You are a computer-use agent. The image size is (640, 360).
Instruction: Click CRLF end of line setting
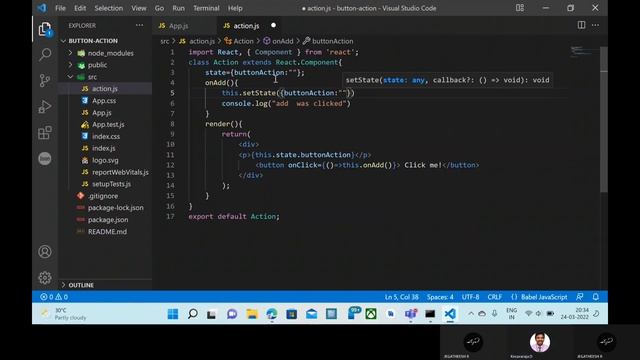tap(495, 297)
